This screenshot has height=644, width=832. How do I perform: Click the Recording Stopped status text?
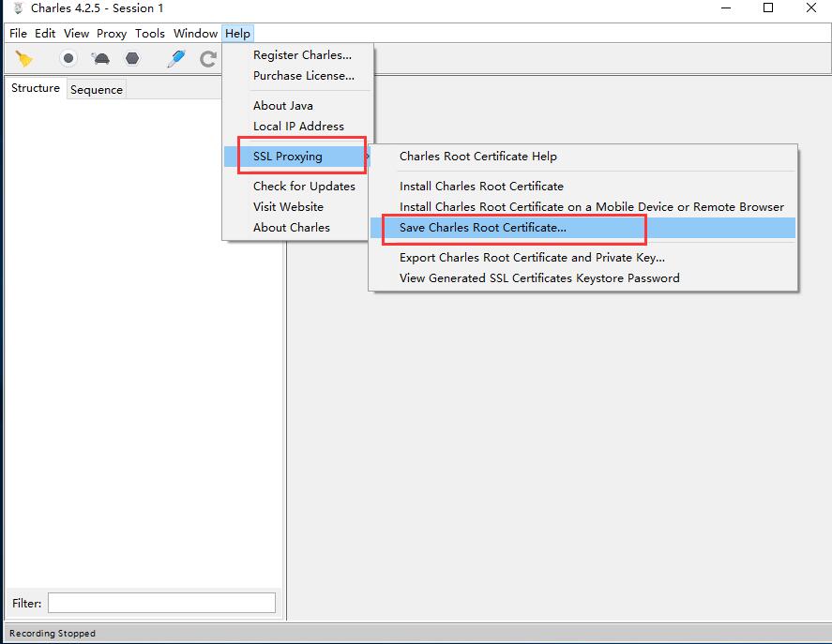53,634
